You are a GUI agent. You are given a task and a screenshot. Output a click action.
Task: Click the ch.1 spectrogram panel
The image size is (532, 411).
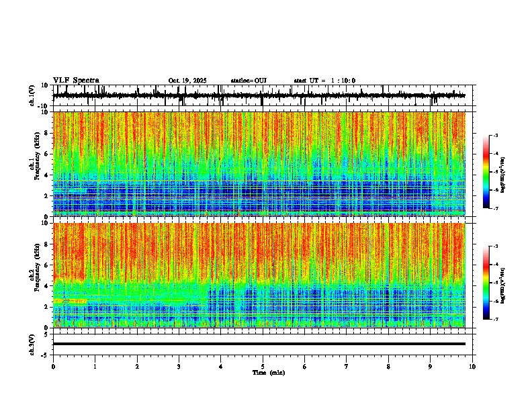[x=259, y=164]
